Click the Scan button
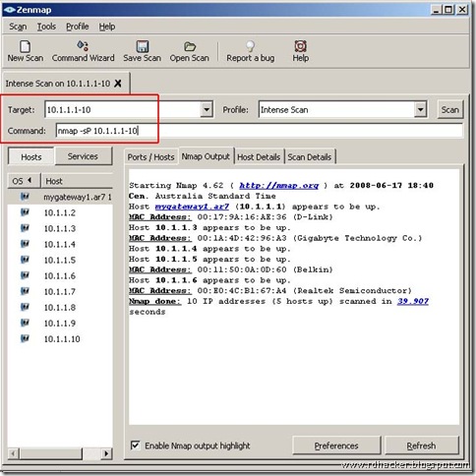This screenshot has height=476, width=476. (449, 109)
